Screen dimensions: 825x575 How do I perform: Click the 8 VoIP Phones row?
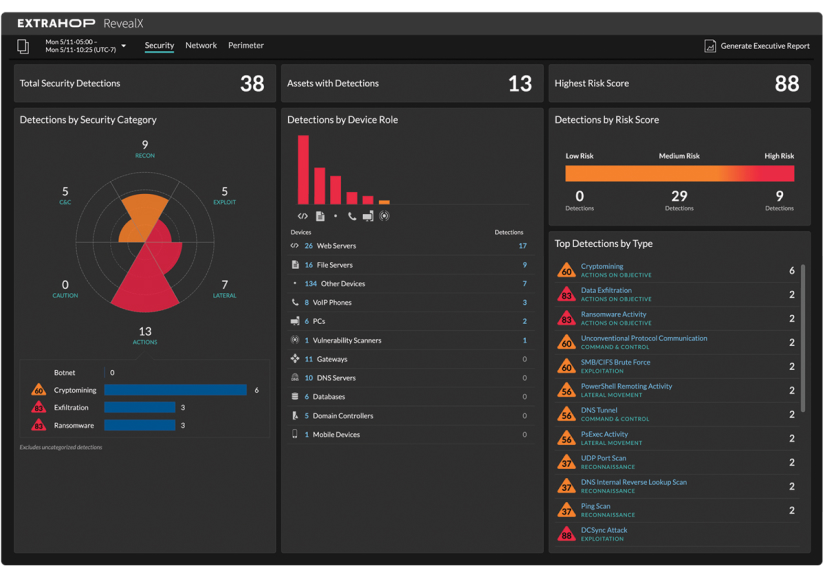[410, 302]
